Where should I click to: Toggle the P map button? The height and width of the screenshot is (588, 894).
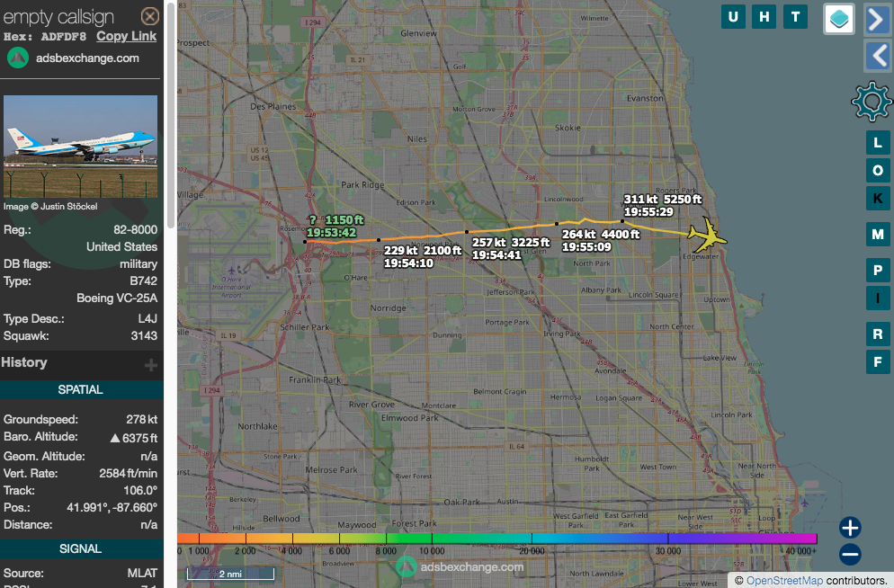pyautogui.click(x=878, y=270)
